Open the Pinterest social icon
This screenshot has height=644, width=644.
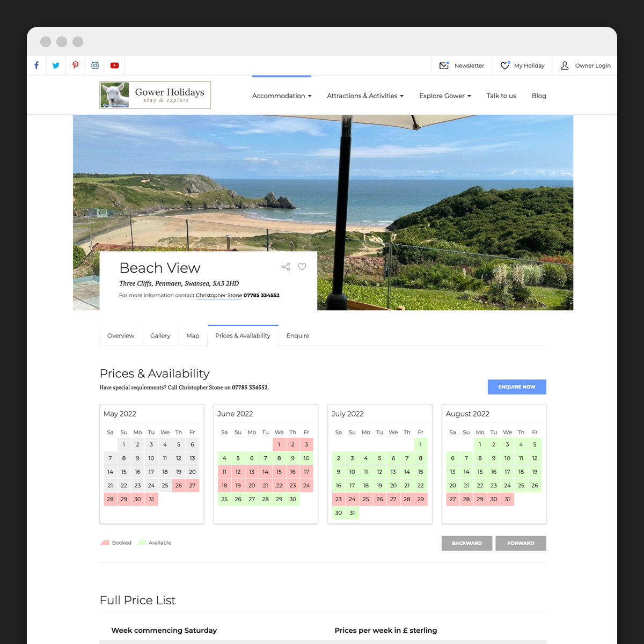[x=75, y=65]
